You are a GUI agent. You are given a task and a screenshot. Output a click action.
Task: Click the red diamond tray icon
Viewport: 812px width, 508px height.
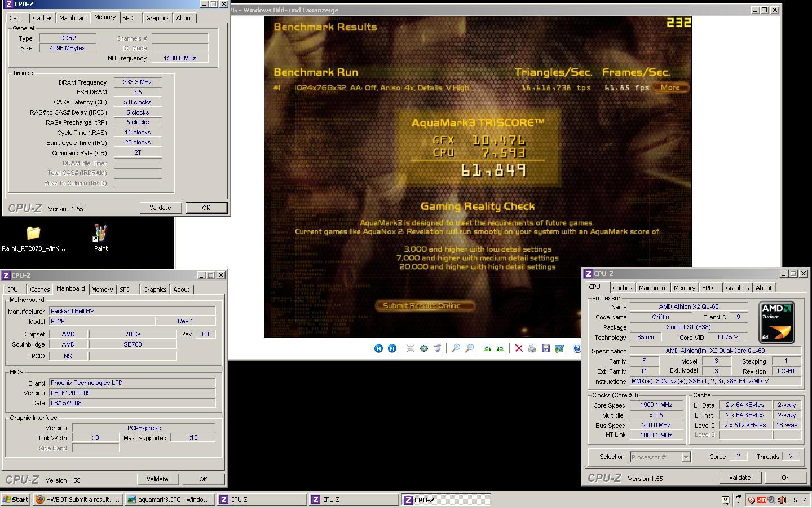point(751,500)
